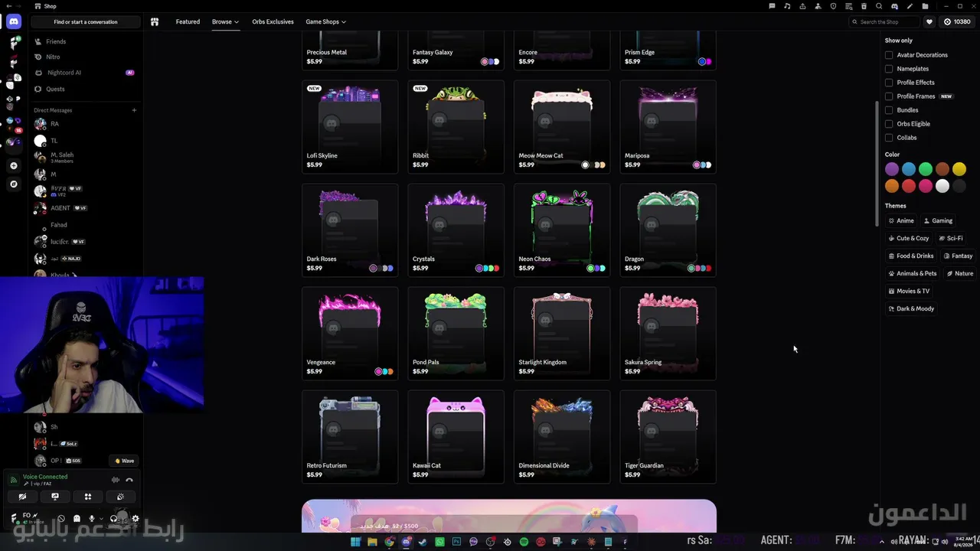Create a new DM with the plus icon
This screenshot has height=551, width=980.
tap(134, 110)
